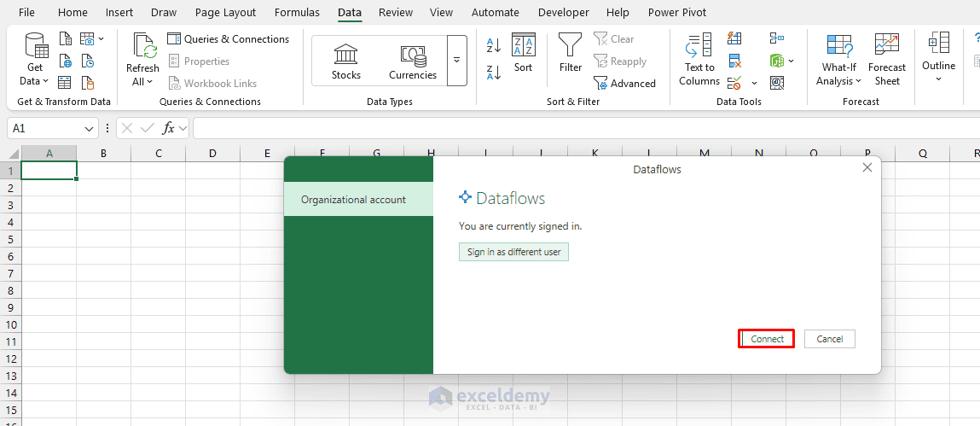Click the Remove Duplicates icon
The image size is (980, 426).
pos(734,61)
